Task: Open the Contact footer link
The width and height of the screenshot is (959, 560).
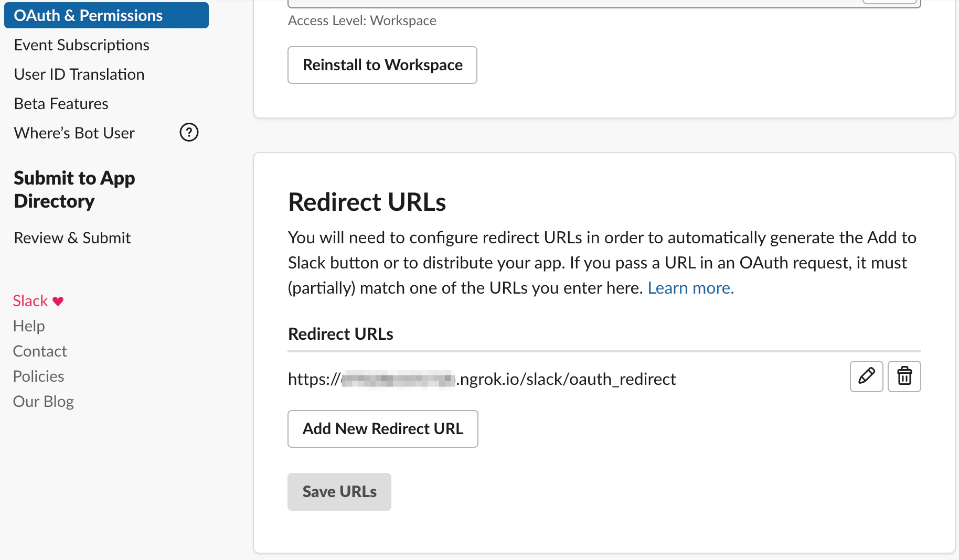Action: coord(40,351)
